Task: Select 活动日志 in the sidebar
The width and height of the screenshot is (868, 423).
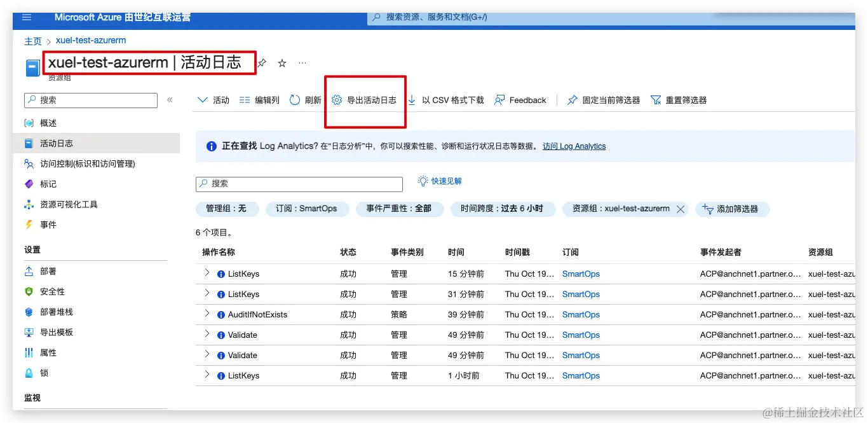Action: tap(57, 143)
